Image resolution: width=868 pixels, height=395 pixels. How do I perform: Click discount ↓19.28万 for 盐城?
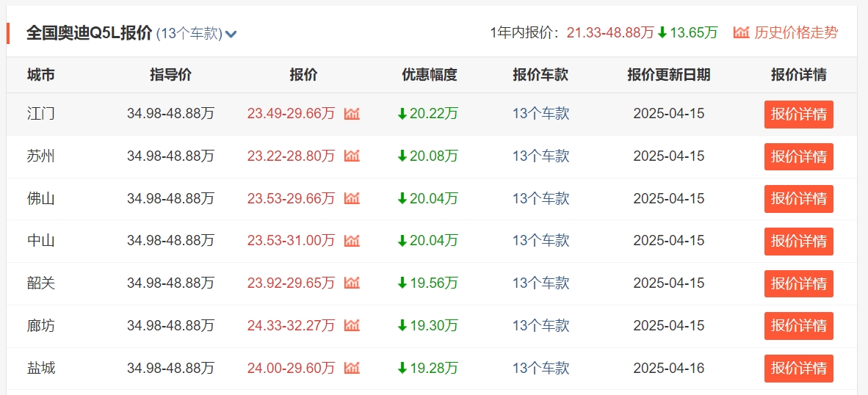point(428,368)
